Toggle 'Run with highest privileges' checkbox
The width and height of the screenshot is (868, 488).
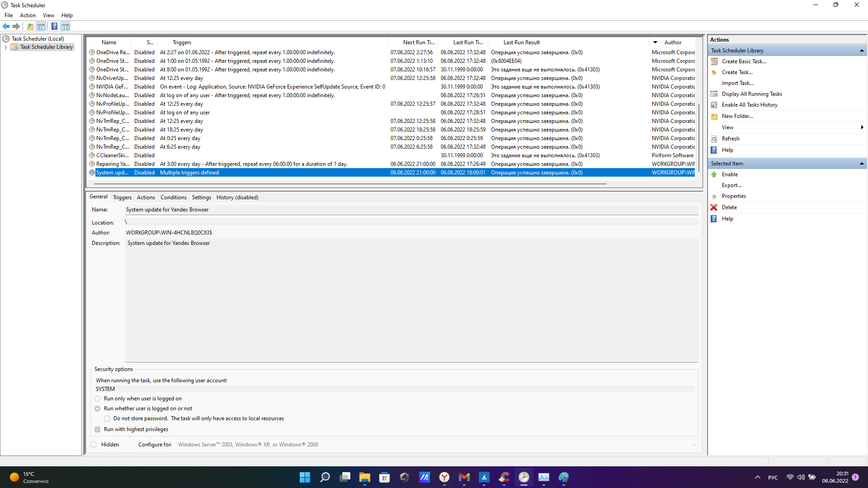coord(98,430)
